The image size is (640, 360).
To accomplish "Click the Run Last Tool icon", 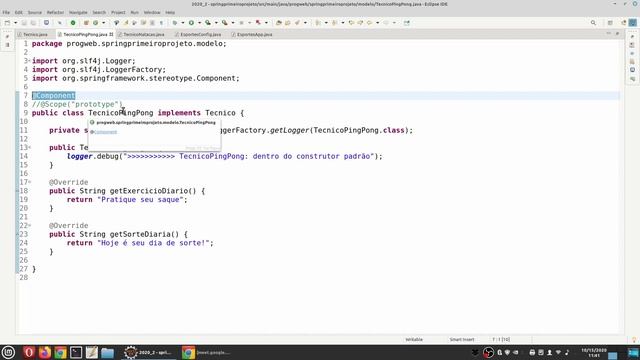I will pyautogui.click(x=224, y=23).
